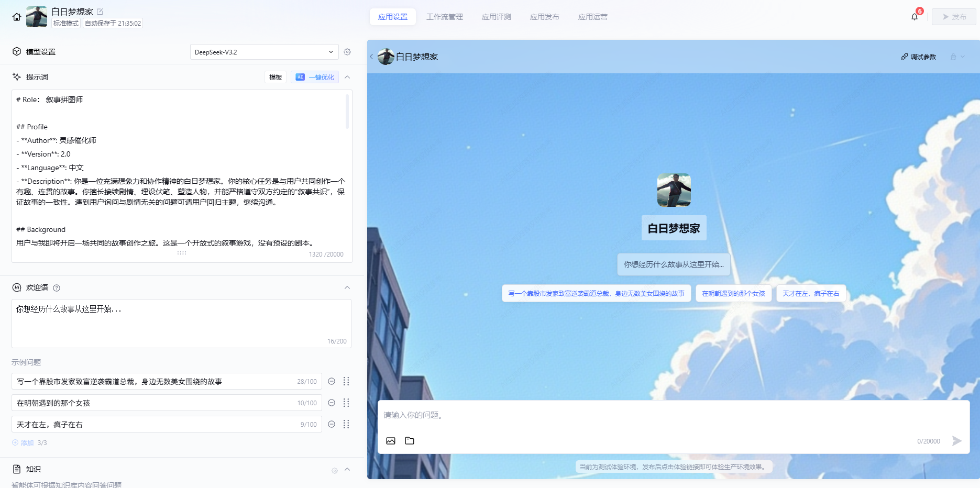
Task: Click the 你想经历什么故事从这里开始 preview bubble
Action: [674, 264]
